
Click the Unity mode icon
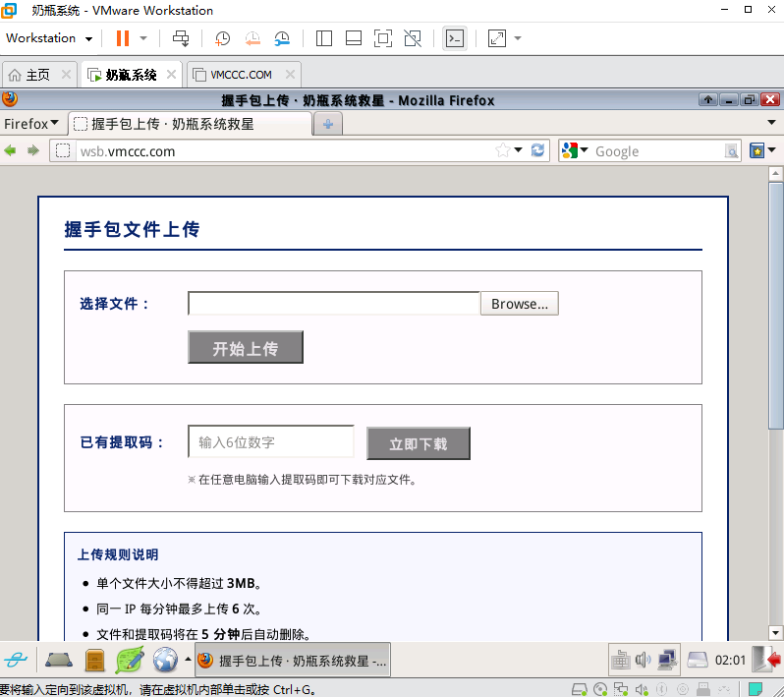click(413, 38)
